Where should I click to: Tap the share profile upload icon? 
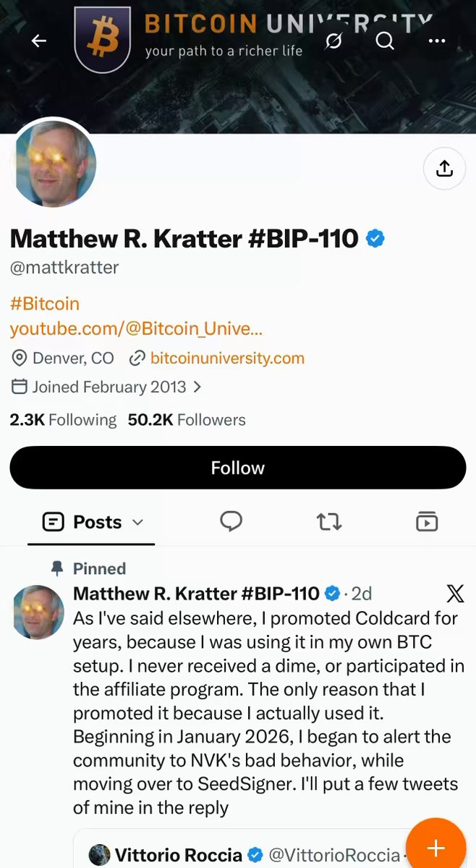444,168
